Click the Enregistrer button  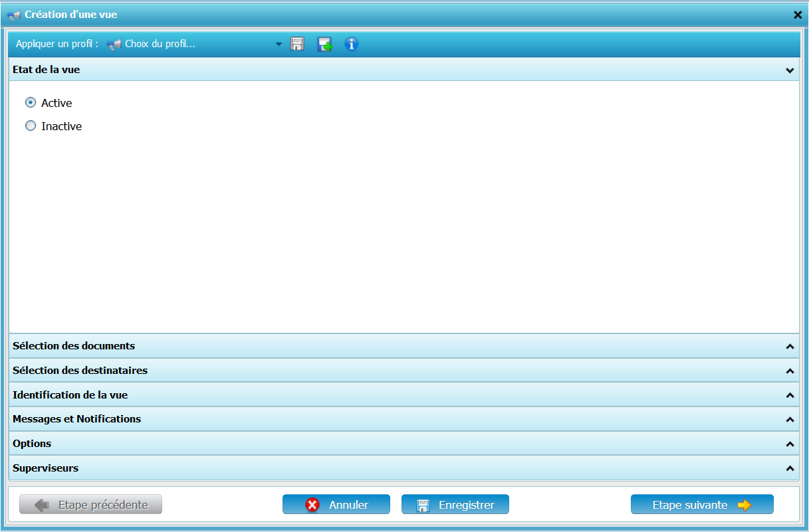pyautogui.click(x=455, y=505)
